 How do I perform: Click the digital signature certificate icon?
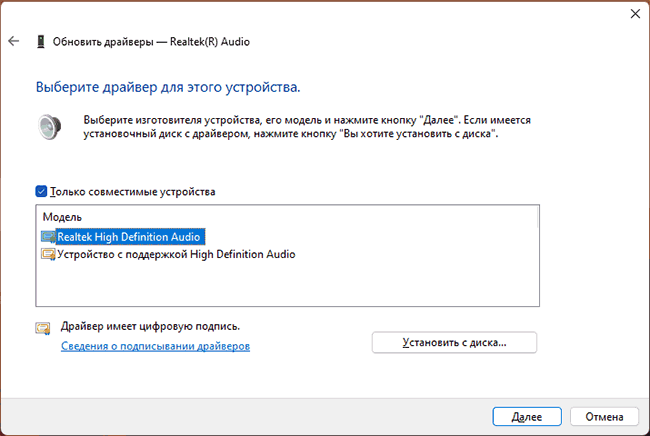(43, 328)
